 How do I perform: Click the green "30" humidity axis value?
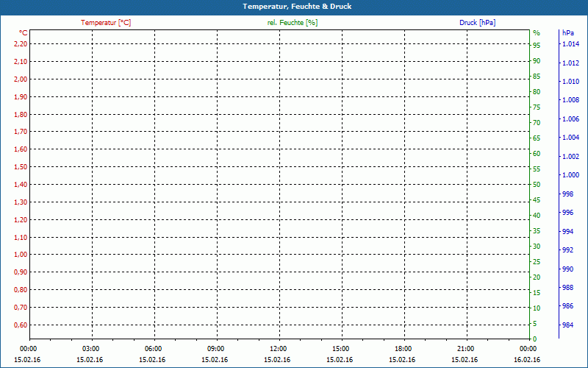[x=537, y=247]
